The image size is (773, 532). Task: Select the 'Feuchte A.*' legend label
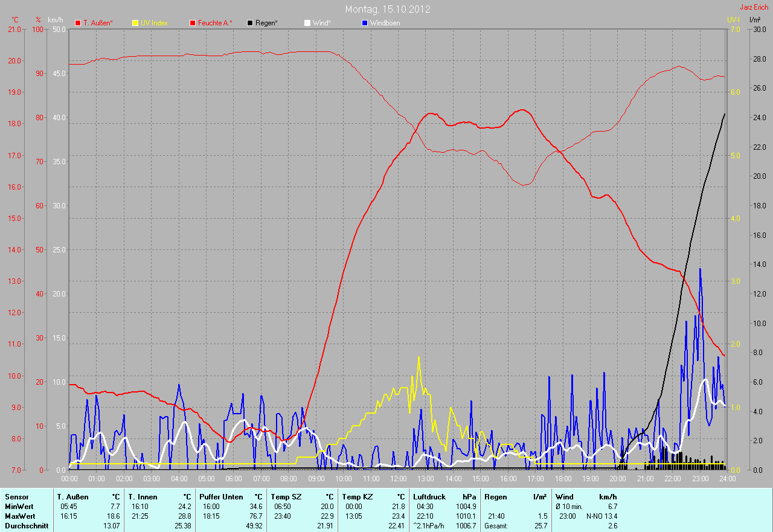pyautogui.click(x=215, y=23)
